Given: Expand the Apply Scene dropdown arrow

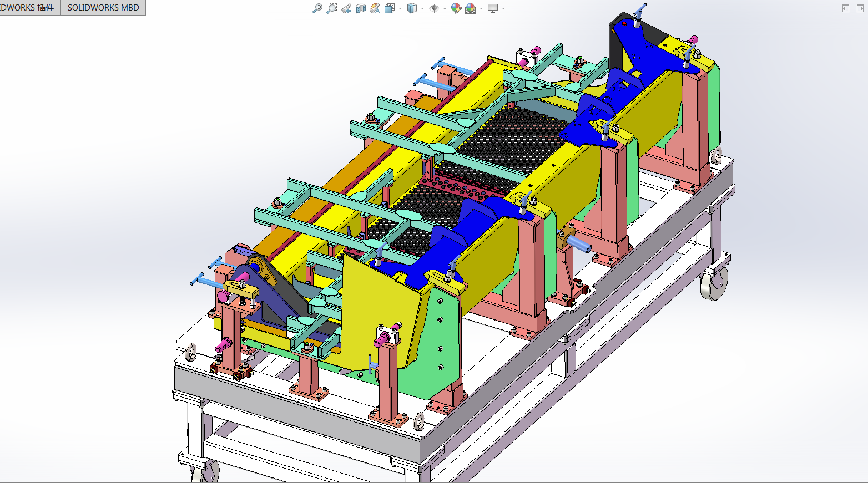Looking at the screenshot, I should [x=481, y=8].
